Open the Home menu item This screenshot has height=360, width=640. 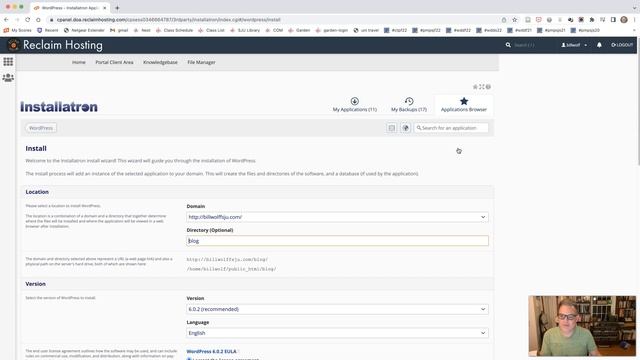[x=79, y=62]
